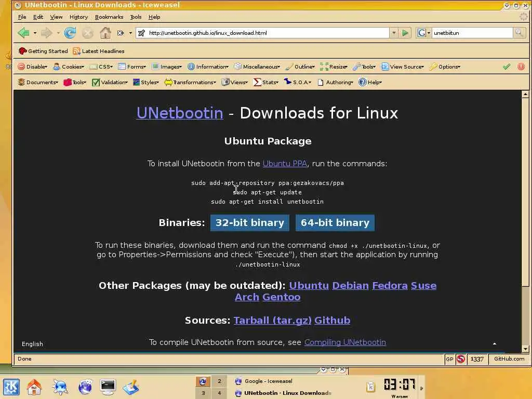
Task: Open the Debian packages link
Action: pyautogui.click(x=351, y=286)
